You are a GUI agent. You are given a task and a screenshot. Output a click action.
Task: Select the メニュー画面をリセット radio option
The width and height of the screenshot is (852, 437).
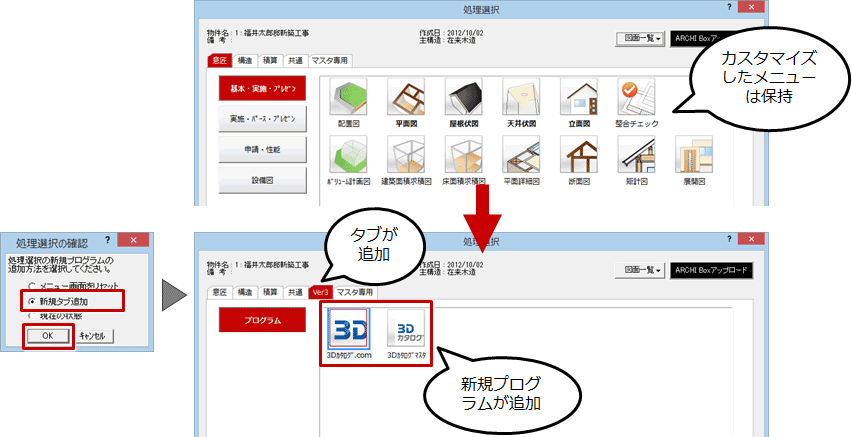click(x=34, y=286)
